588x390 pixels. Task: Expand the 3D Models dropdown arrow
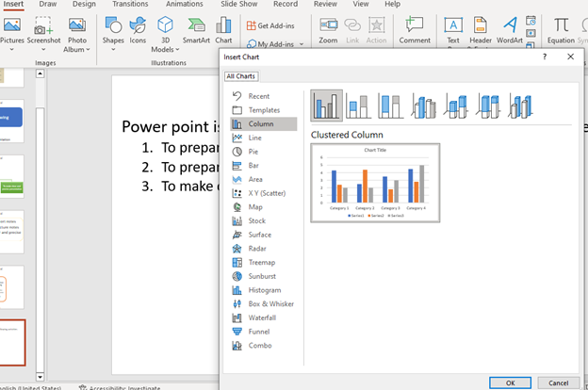pyautogui.click(x=177, y=50)
